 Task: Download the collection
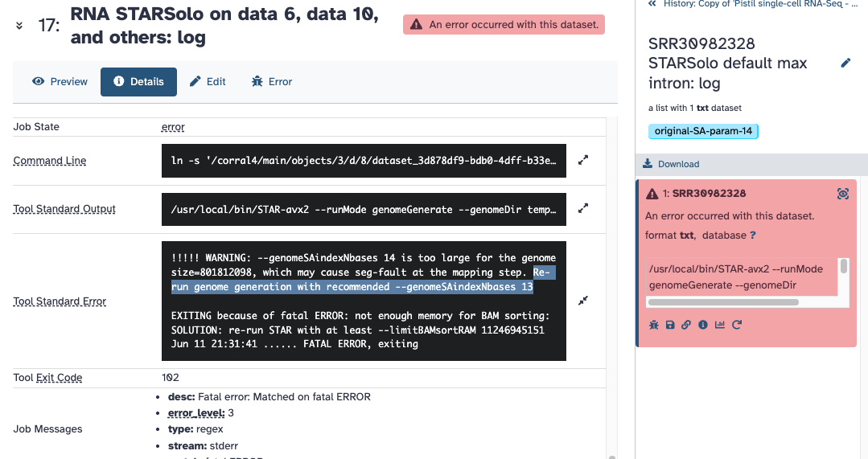pyautogui.click(x=671, y=164)
